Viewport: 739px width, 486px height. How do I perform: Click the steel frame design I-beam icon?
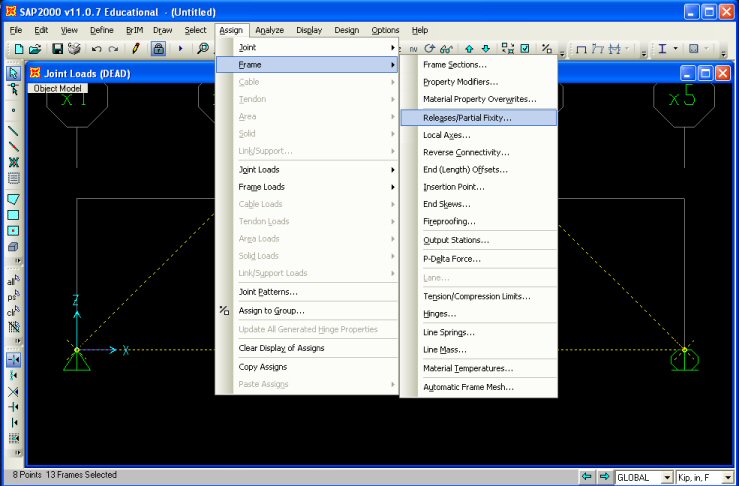pyautogui.click(x=662, y=49)
